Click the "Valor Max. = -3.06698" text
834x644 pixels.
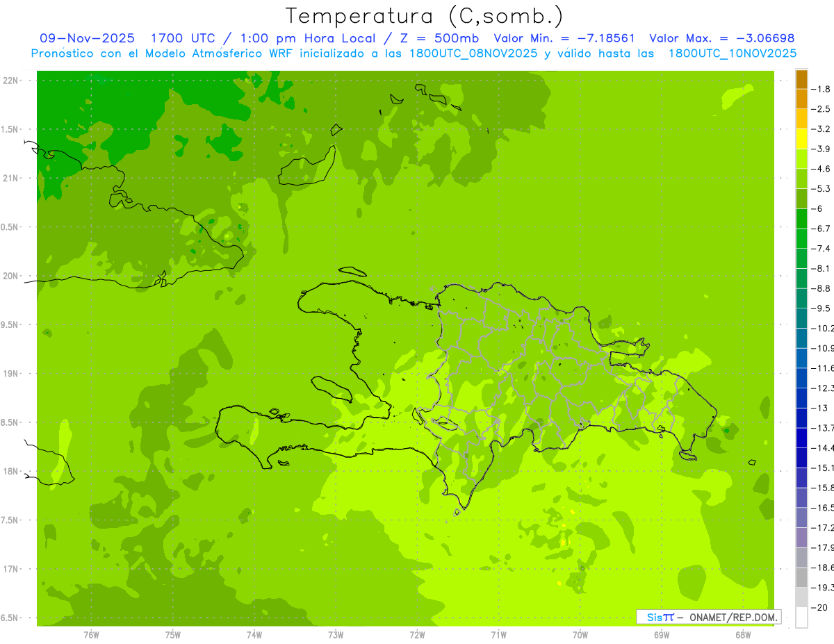click(721, 38)
